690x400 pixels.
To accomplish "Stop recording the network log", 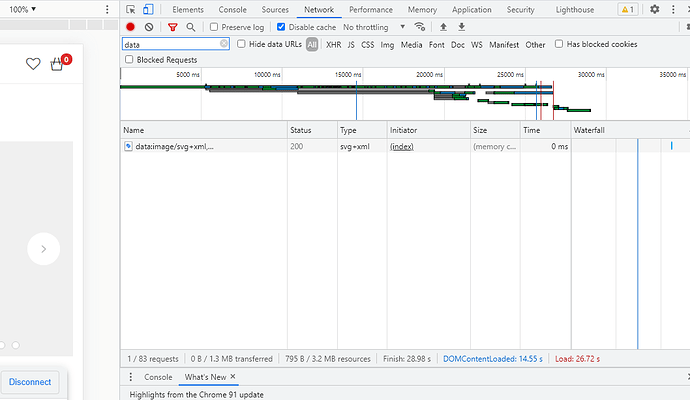I will (x=130, y=27).
